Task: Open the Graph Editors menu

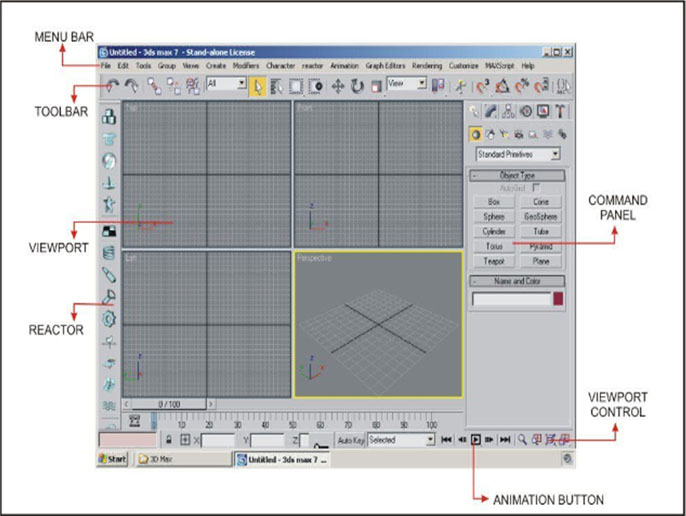Action: pyautogui.click(x=385, y=66)
